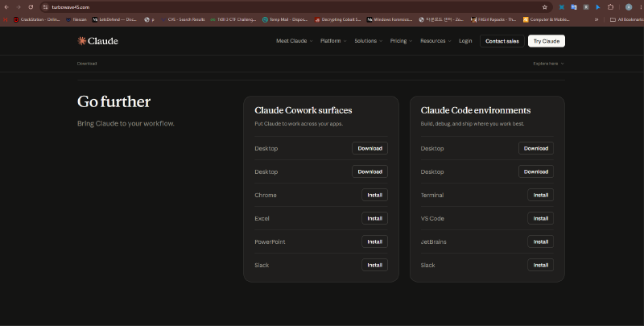This screenshot has width=644, height=326.
Task: Open the Chrome profile avatar
Action: [x=629, y=7]
